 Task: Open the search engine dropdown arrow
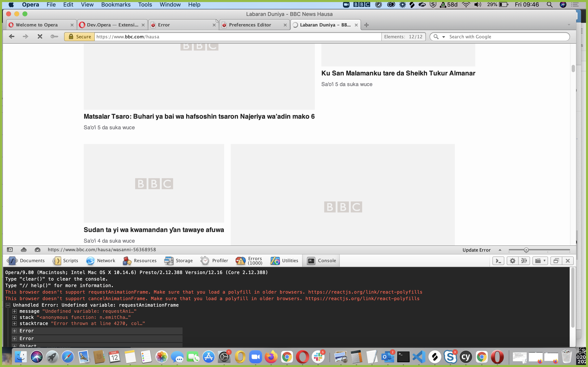[443, 37]
